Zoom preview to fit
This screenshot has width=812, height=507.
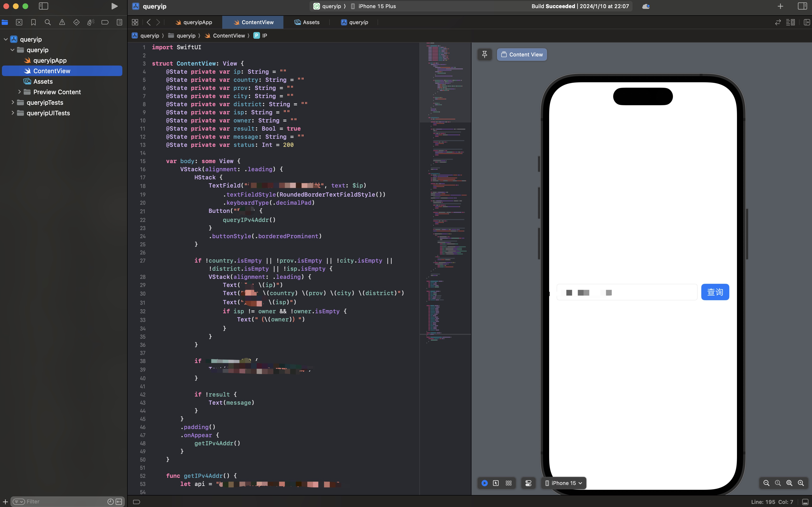(x=789, y=483)
